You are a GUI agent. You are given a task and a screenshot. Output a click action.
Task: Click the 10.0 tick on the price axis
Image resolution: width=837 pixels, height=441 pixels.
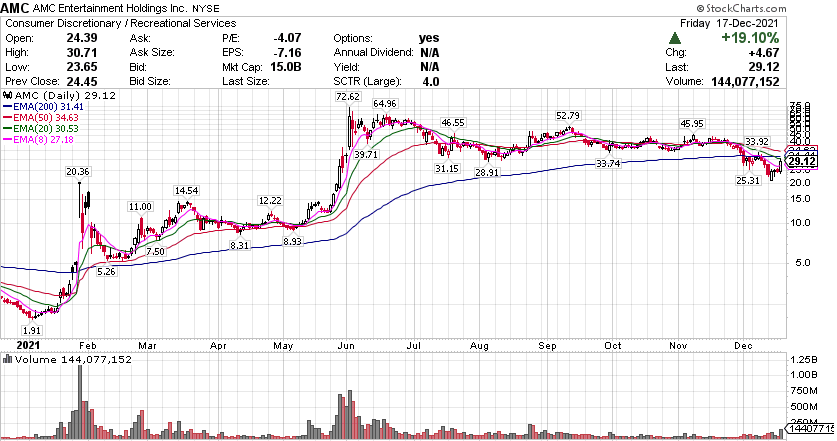800,223
